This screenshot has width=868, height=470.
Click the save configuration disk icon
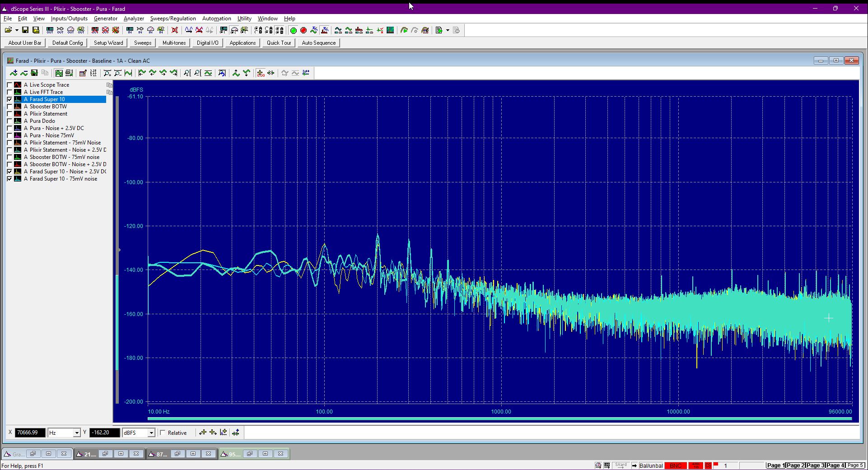[25, 30]
